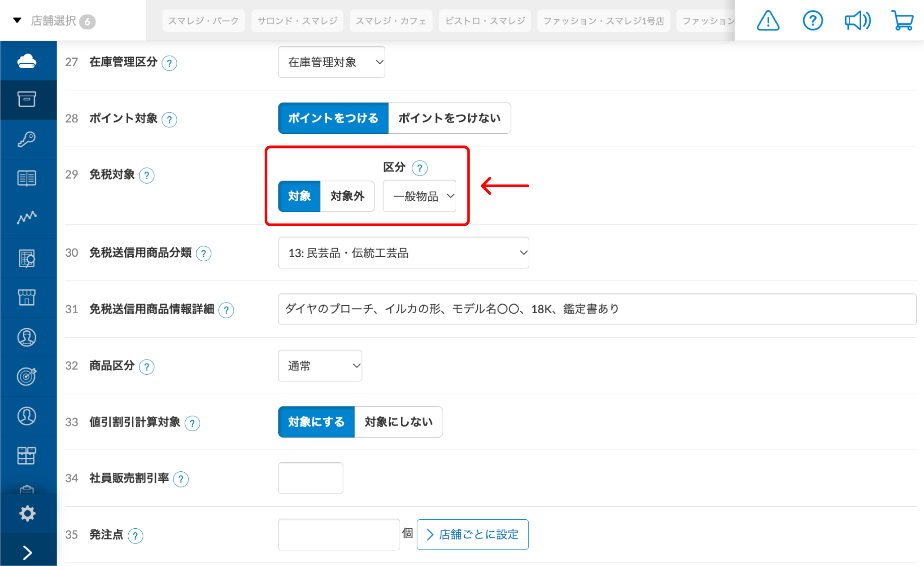Open the 在庫管理対象 dropdown
This screenshot has width=924, height=566.
(x=331, y=62)
